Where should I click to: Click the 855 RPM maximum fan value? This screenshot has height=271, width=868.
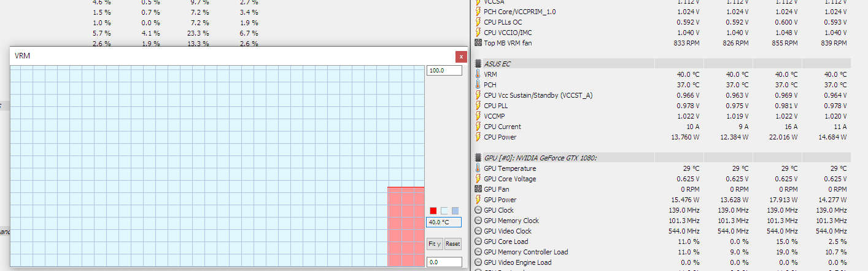point(785,43)
